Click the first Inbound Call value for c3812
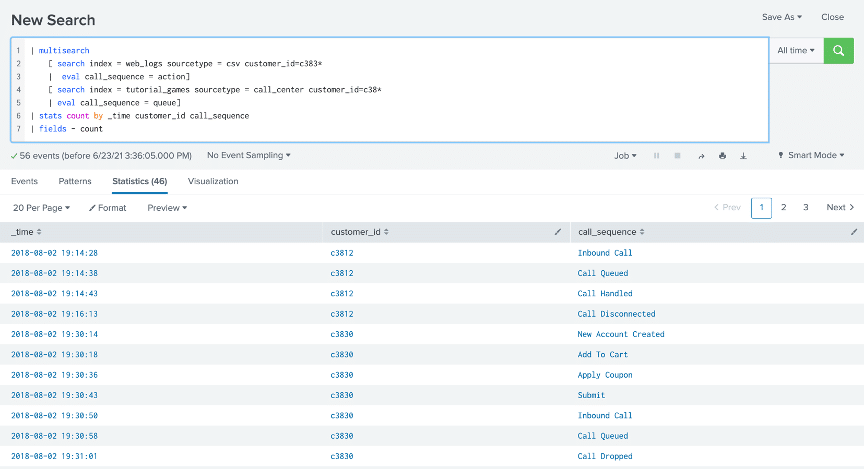The width and height of the screenshot is (864, 470). 604,253
